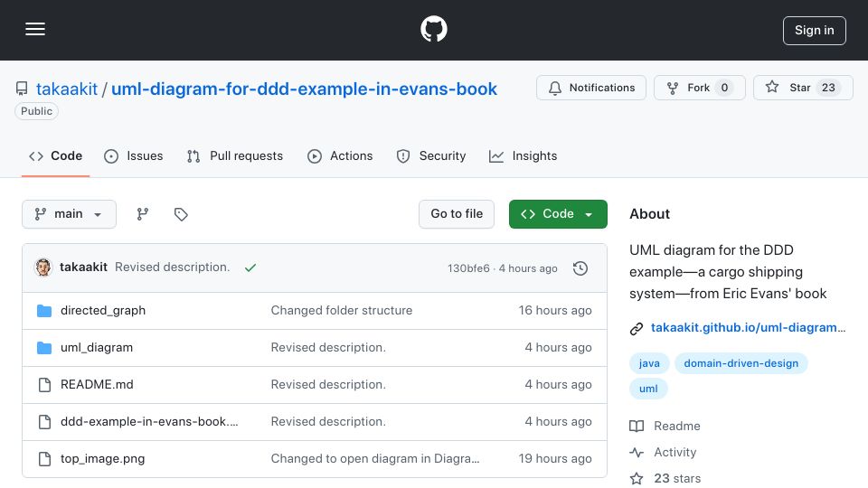The height and width of the screenshot is (488, 868).
Task: Open commit hash 130bfe6
Action: click(468, 268)
